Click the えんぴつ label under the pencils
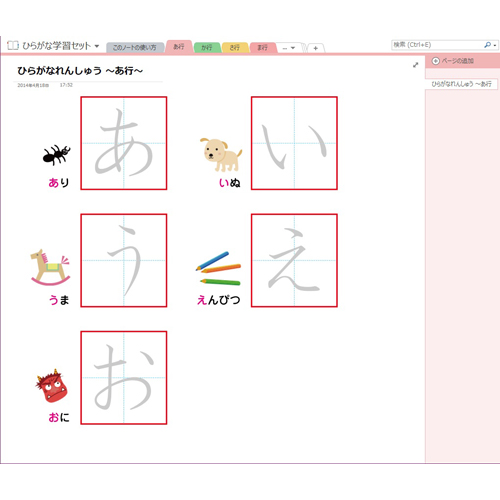Viewport: 500px width, 500px height. pyautogui.click(x=219, y=300)
